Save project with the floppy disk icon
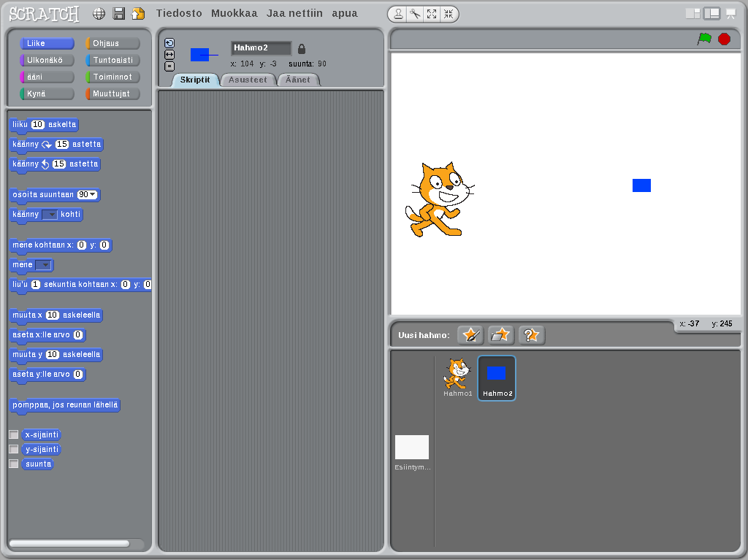 click(x=119, y=14)
